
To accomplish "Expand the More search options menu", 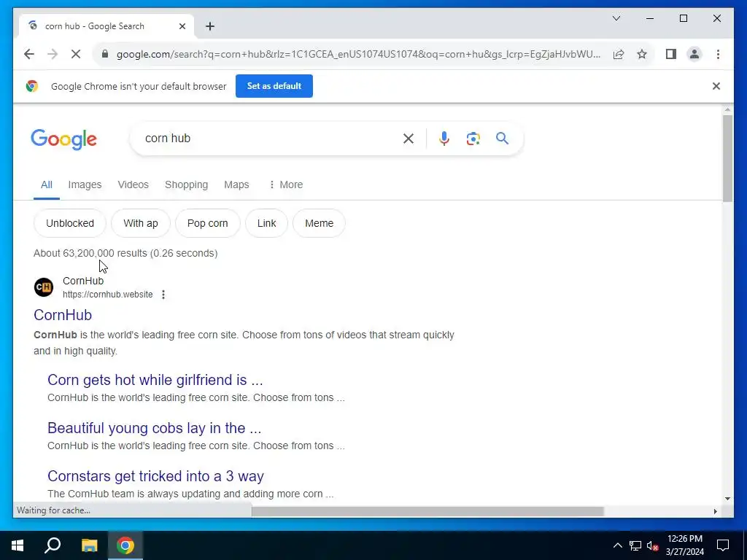I will [286, 184].
